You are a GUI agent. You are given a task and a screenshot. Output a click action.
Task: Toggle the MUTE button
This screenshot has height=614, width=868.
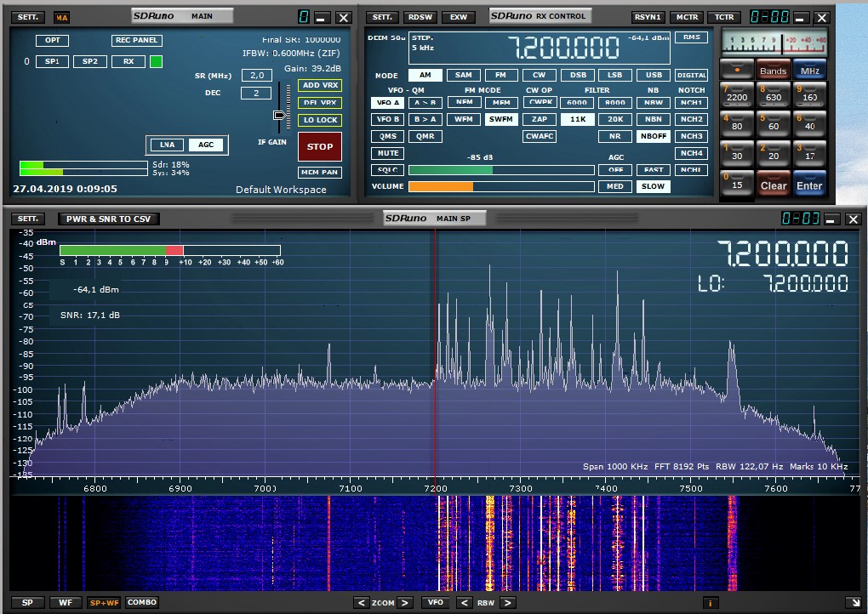tap(387, 153)
